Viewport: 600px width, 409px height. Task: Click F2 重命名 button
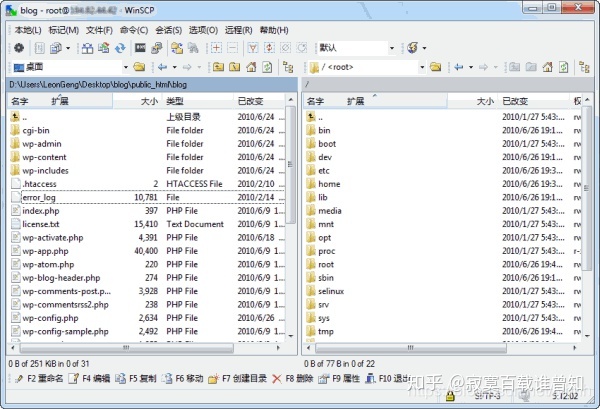coord(39,378)
